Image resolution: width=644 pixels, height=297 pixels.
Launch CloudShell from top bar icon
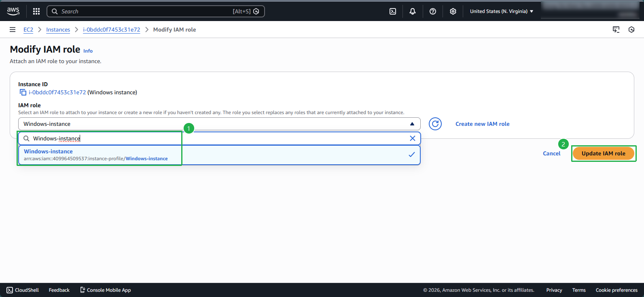click(x=393, y=11)
